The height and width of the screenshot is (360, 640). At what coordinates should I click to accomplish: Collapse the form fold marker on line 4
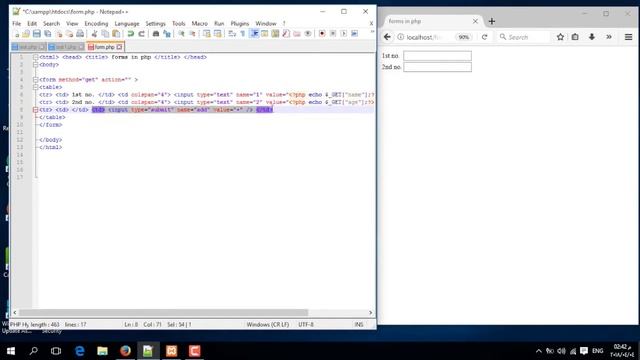click(x=36, y=80)
